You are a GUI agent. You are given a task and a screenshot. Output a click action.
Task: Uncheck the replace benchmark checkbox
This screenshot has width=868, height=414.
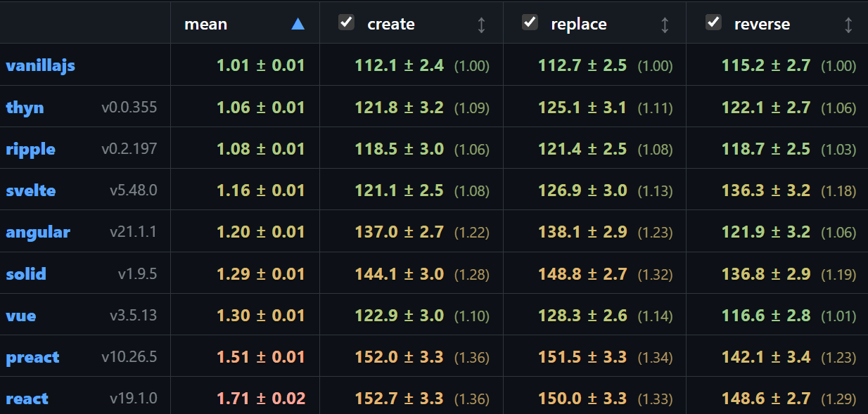tap(529, 22)
